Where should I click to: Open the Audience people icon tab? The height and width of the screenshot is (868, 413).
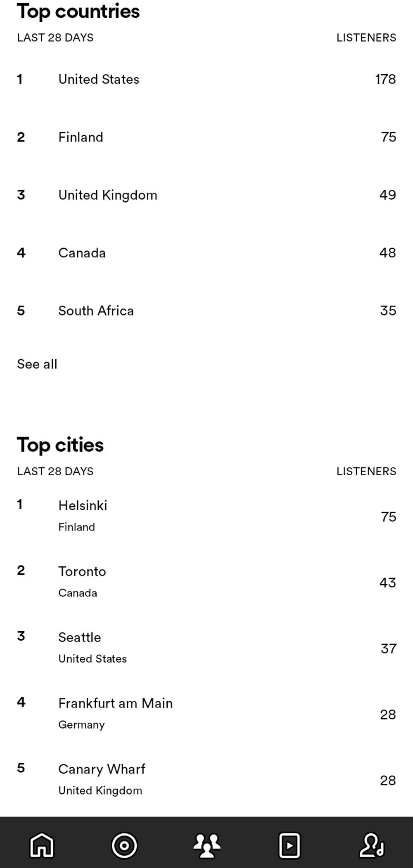(x=207, y=845)
